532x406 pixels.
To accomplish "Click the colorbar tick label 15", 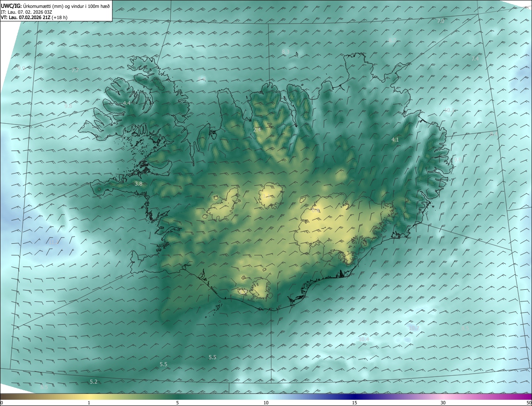I will (x=355, y=403).
